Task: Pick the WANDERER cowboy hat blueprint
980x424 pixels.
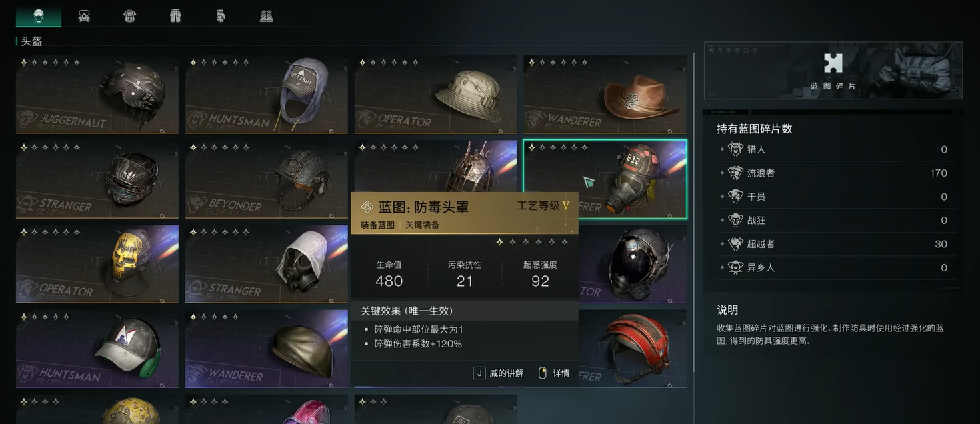Action: 605,95
